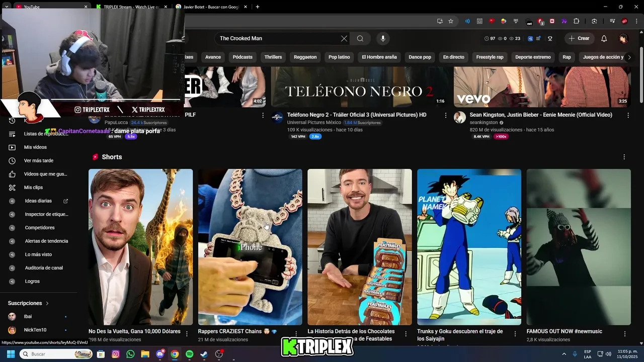Open Trunks y Goku Planet Namek short
Screen dimensions: 644x362
(x=469, y=247)
